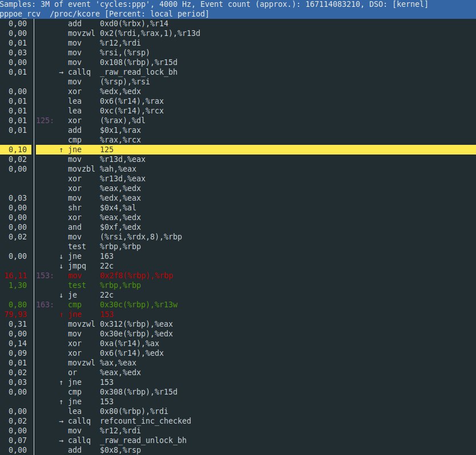Click the green 0,80 percent value

(18, 304)
